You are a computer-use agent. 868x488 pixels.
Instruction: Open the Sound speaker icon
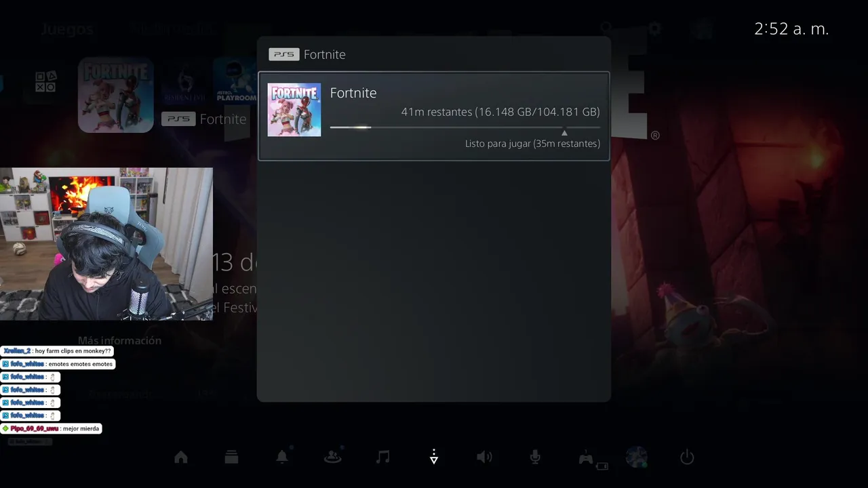[x=484, y=457]
